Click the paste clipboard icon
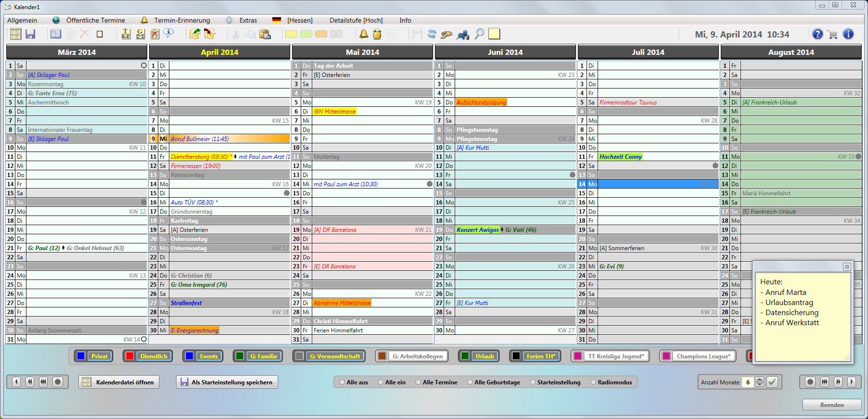Screen dimensions: 868x419 click(265, 34)
